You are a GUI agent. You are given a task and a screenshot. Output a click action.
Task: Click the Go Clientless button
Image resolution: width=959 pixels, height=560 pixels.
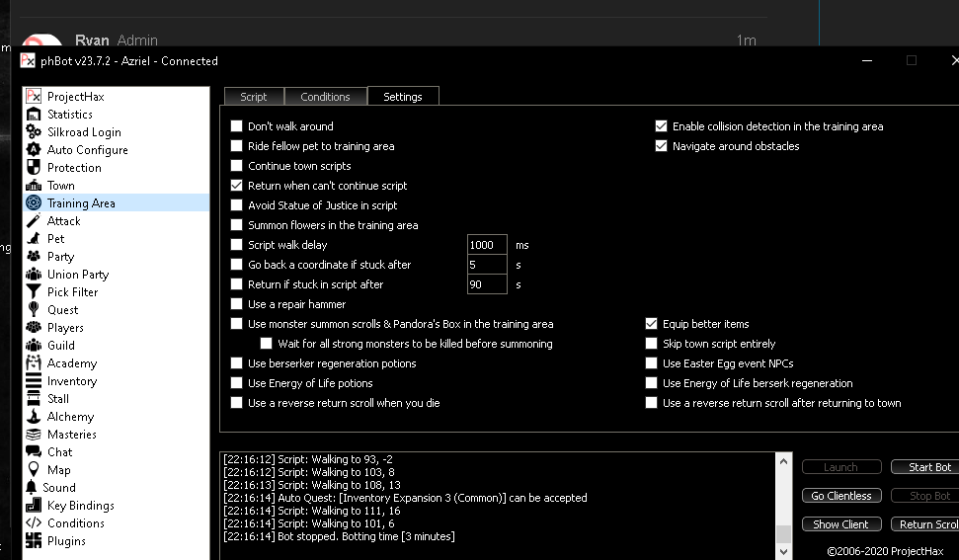coord(841,496)
